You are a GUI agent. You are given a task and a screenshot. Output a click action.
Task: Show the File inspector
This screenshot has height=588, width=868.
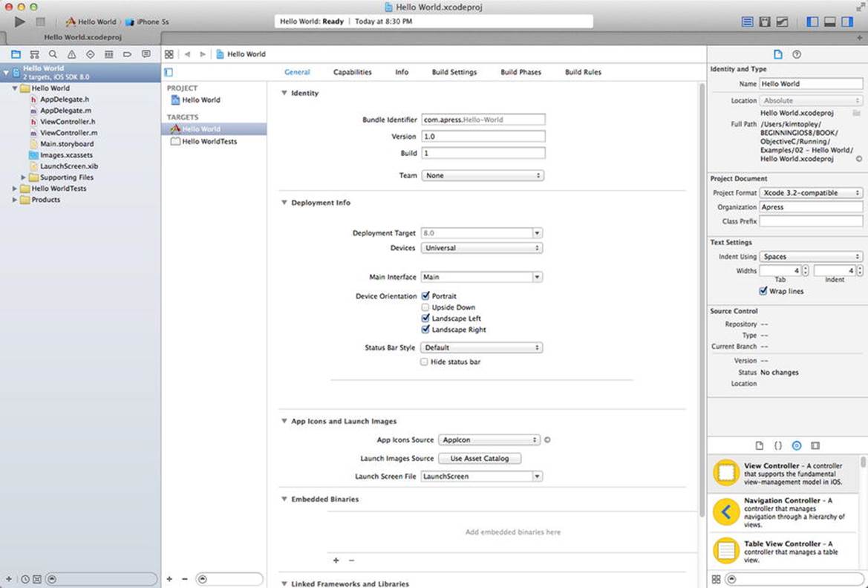777,54
